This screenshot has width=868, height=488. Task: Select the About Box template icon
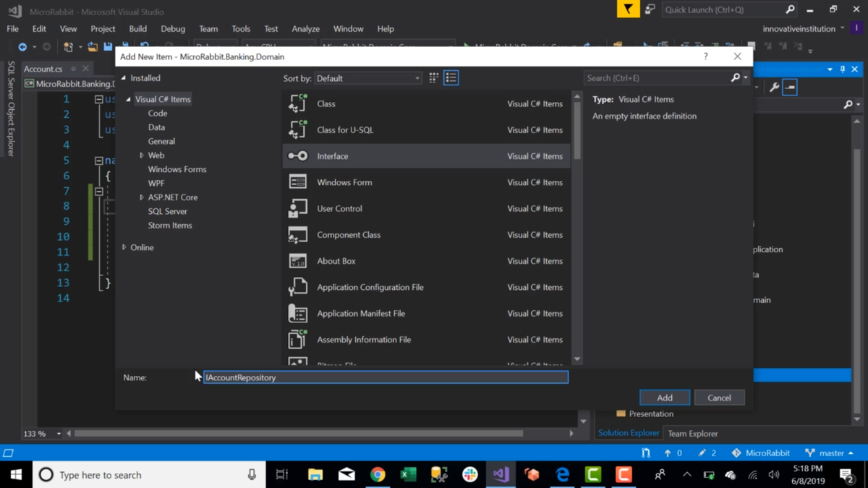tap(297, 261)
